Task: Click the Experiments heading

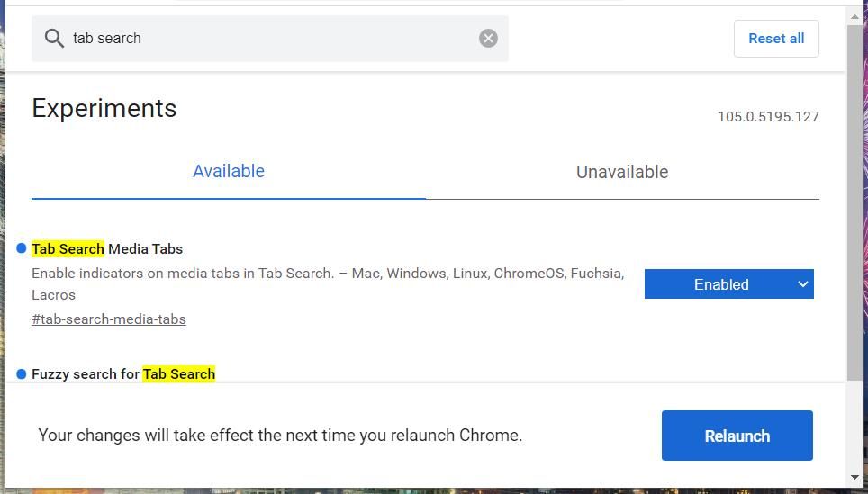Action: click(x=104, y=109)
